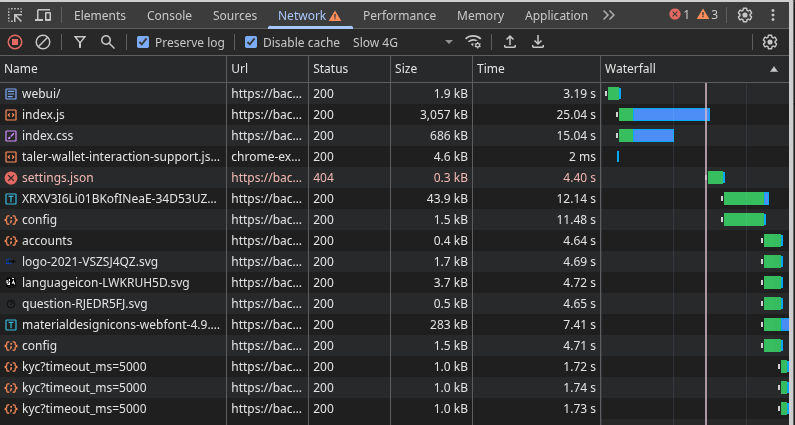
Task: Stop recording network log
Action: point(15,42)
